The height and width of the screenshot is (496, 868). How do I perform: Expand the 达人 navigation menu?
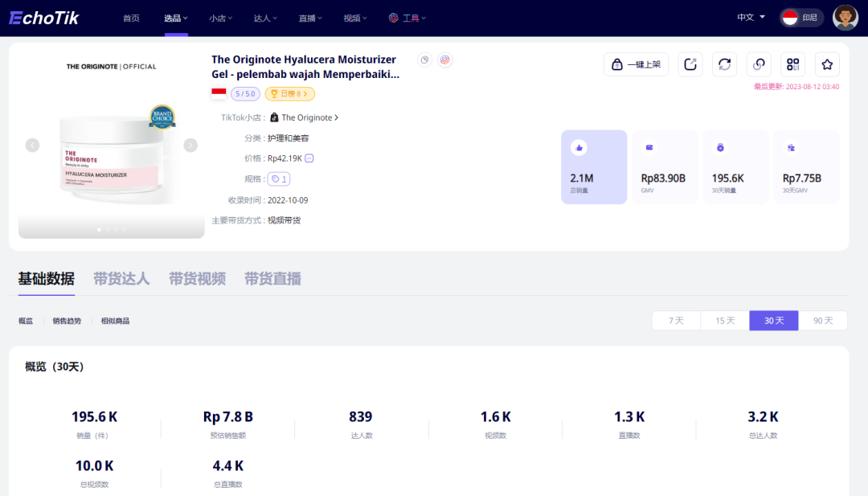[265, 18]
